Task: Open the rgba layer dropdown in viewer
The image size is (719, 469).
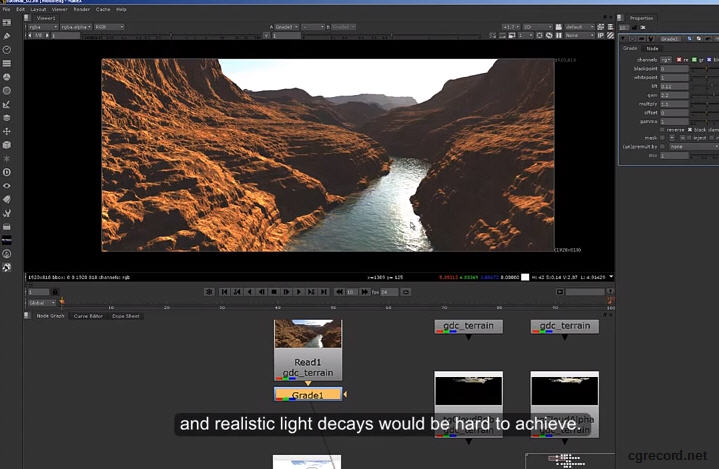Action: coord(43,27)
